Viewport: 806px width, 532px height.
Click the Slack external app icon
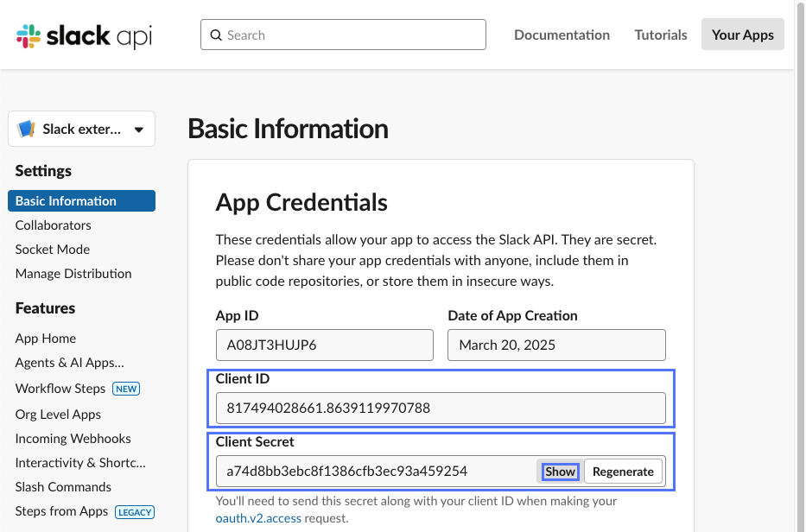click(26, 129)
